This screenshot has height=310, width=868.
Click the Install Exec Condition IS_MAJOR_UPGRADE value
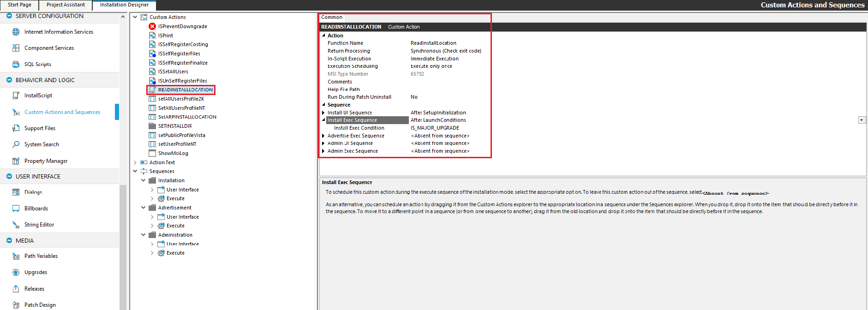coord(435,128)
